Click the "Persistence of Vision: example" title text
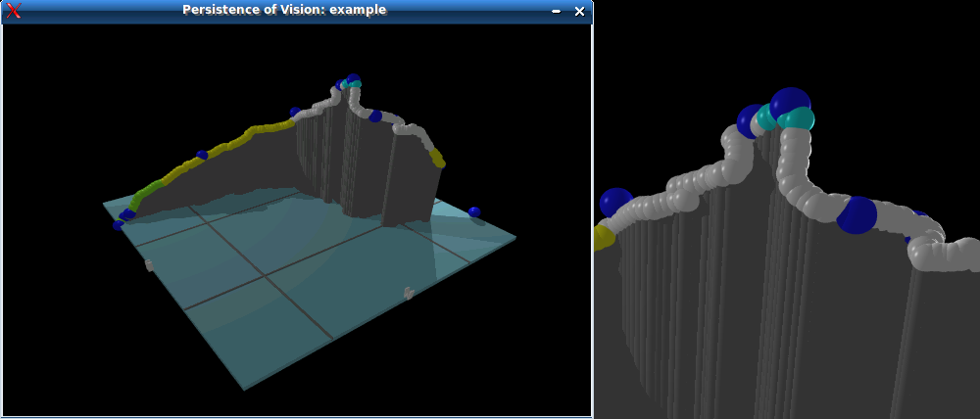Image resolution: width=980 pixels, height=419 pixels. [284, 10]
